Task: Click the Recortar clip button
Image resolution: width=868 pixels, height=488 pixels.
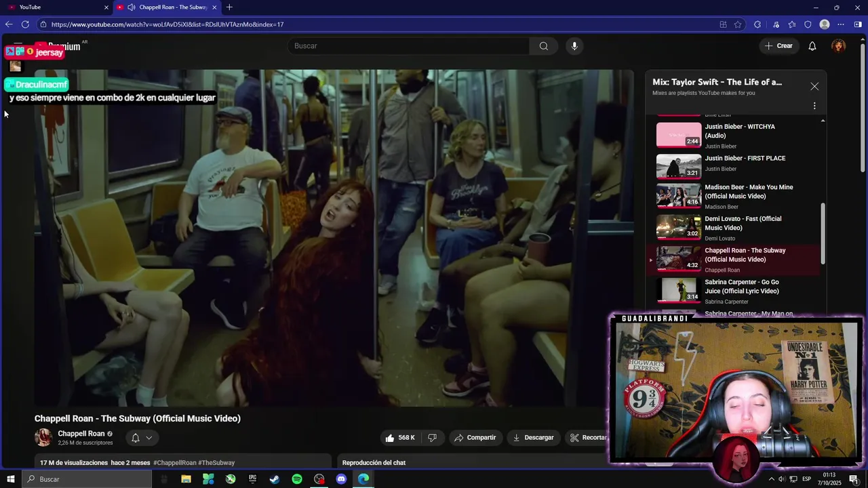Action: point(587,438)
